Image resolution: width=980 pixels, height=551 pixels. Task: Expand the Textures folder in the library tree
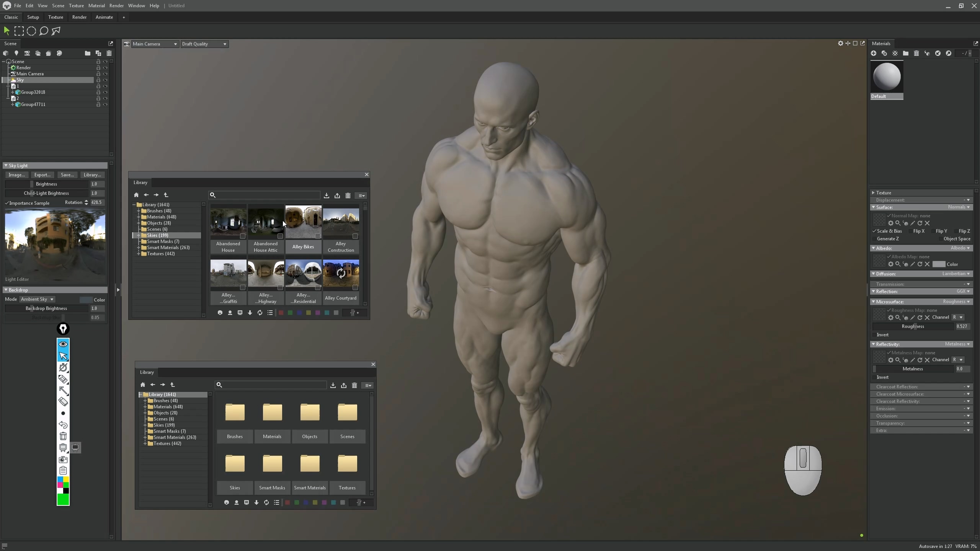point(139,254)
